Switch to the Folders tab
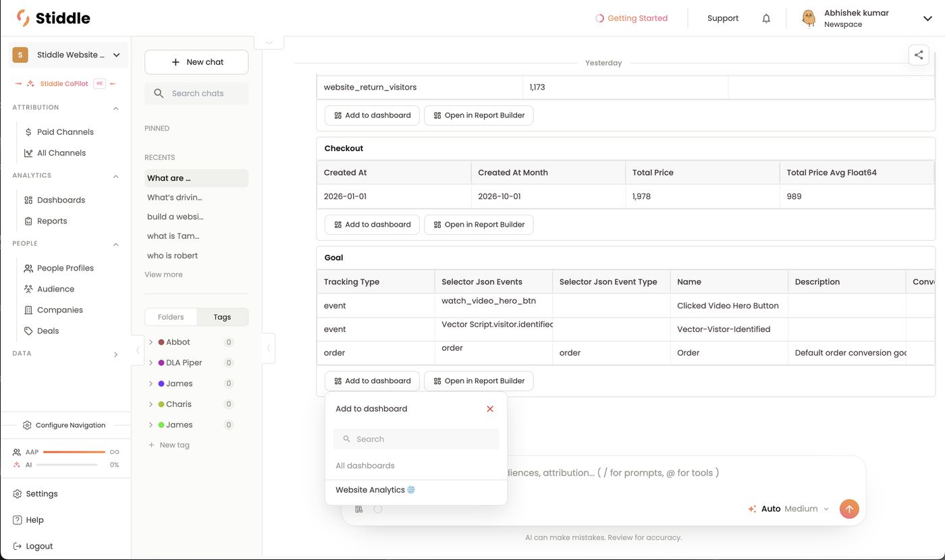This screenshot has height=560, width=945. tap(171, 317)
